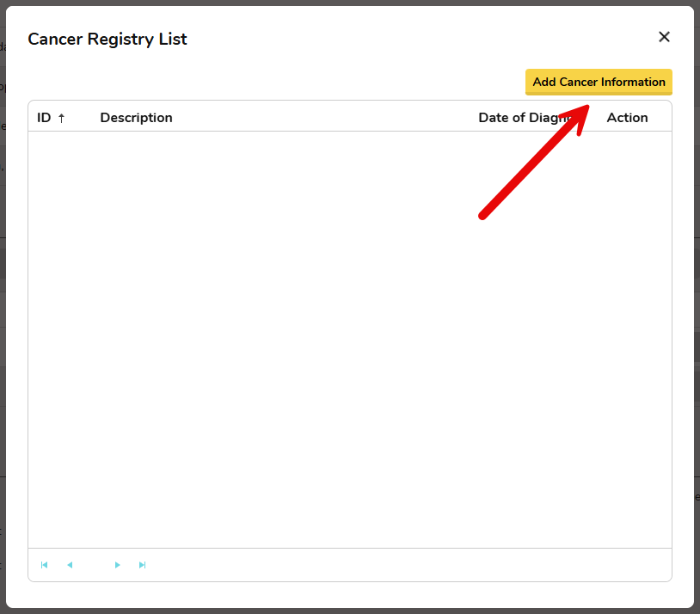Go to the previous page arrow
700x614 pixels.
(x=70, y=565)
